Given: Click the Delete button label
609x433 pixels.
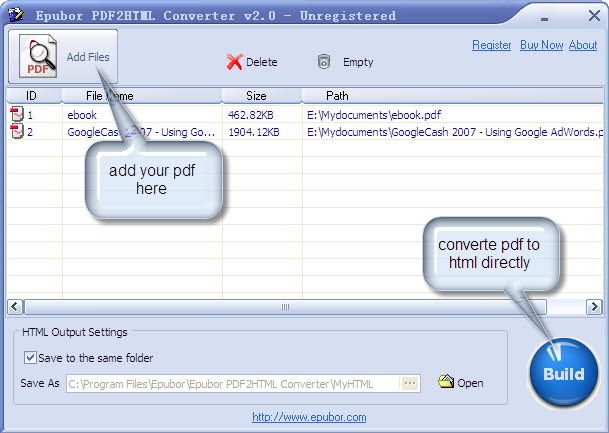Looking at the screenshot, I should pyautogui.click(x=261, y=62).
